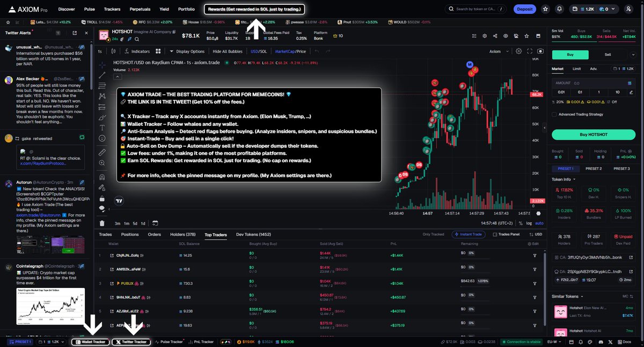Select the zoom-in chart tool

(x=102, y=163)
